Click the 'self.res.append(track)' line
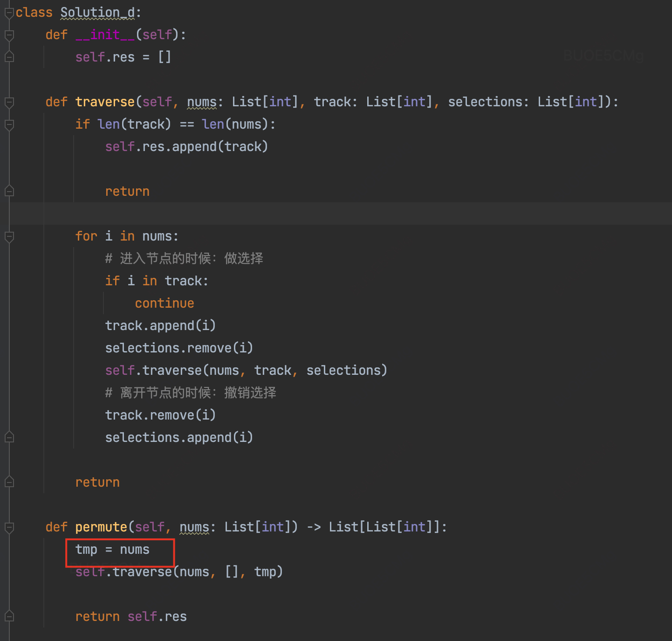The height and width of the screenshot is (641, 672). pyautogui.click(x=186, y=147)
